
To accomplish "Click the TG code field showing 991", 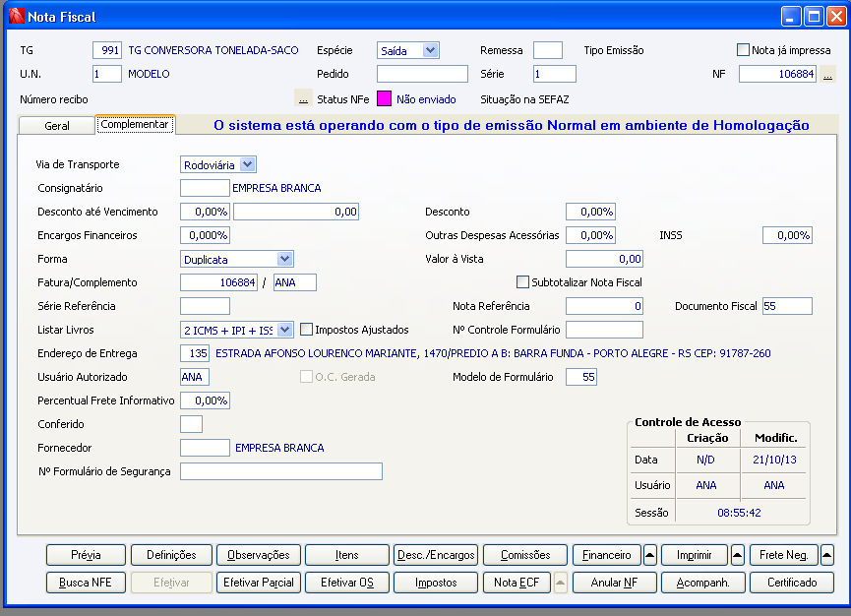I will pos(107,50).
